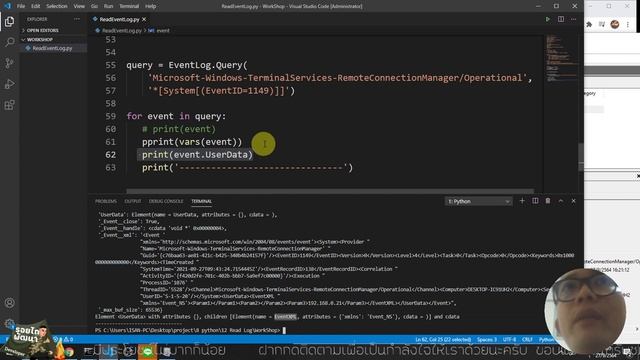Screen dimensions: 640x360
Task: Change line endings via CRLF status item
Action: [527, 340]
